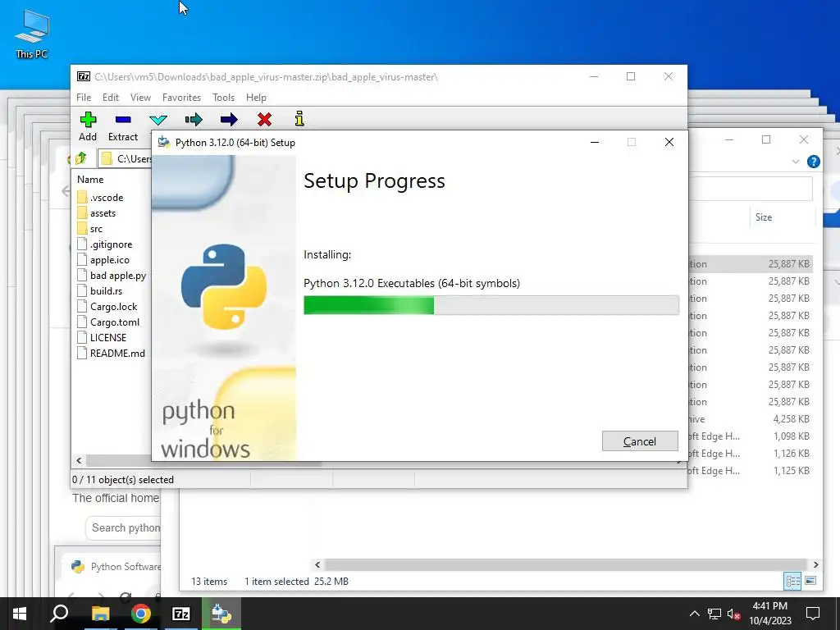Click the Name column header in 7-Zip
The width and height of the screenshot is (840, 630).
[x=90, y=180]
